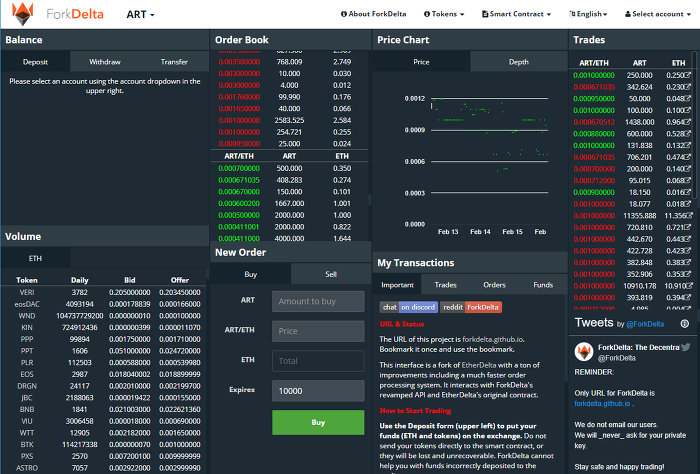The width and height of the screenshot is (700, 474).
Task: Open the Important transactions tab
Action: pos(397,285)
